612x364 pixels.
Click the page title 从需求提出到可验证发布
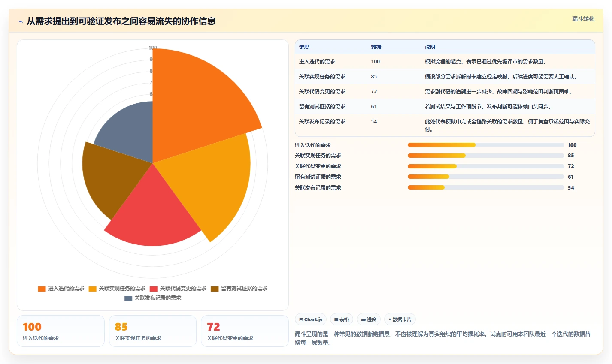[x=121, y=21]
